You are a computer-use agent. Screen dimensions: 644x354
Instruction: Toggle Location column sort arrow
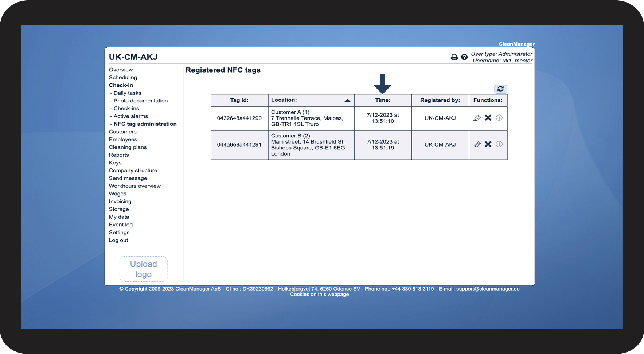[x=347, y=100]
